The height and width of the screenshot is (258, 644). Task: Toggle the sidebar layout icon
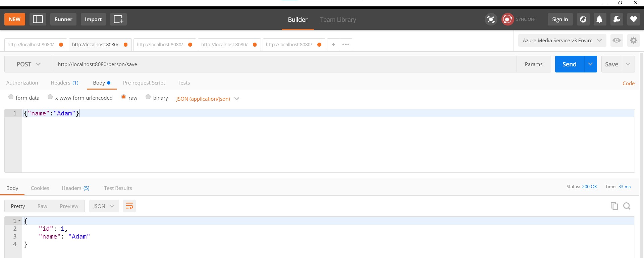[38, 19]
